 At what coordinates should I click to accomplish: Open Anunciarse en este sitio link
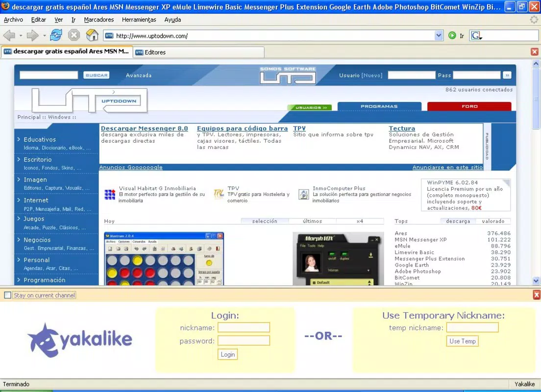[x=447, y=168]
